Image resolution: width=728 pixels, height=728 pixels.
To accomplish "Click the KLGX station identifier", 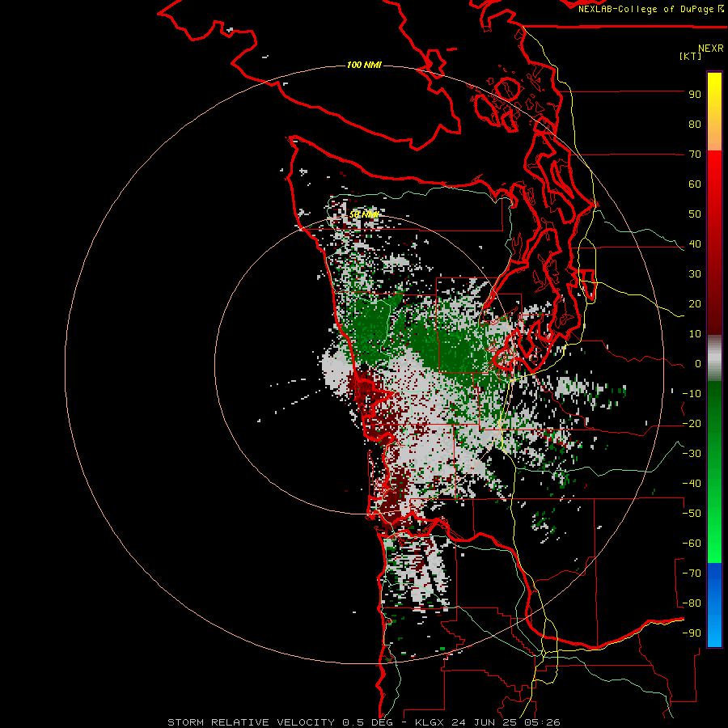I will (x=430, y=722).
